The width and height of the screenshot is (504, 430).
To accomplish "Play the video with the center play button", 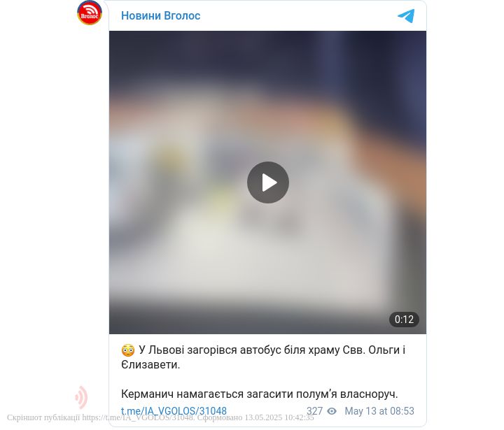I will pyautogui.click(x=267, y=182).
